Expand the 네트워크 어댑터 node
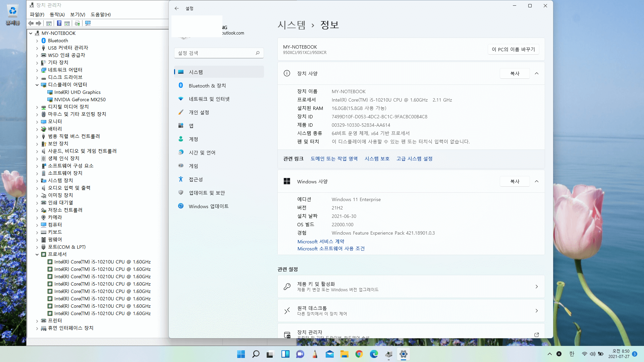 (x=37, y=70)
